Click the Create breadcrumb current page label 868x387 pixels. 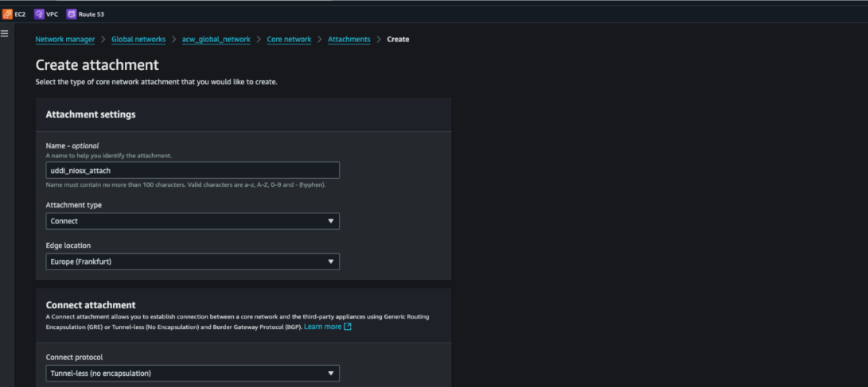point(398,39)
